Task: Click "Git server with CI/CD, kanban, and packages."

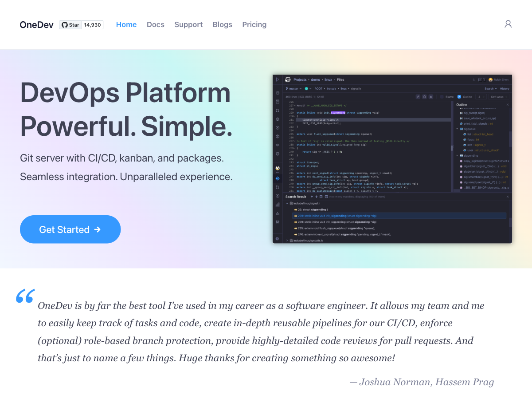Action: point(122,158)
